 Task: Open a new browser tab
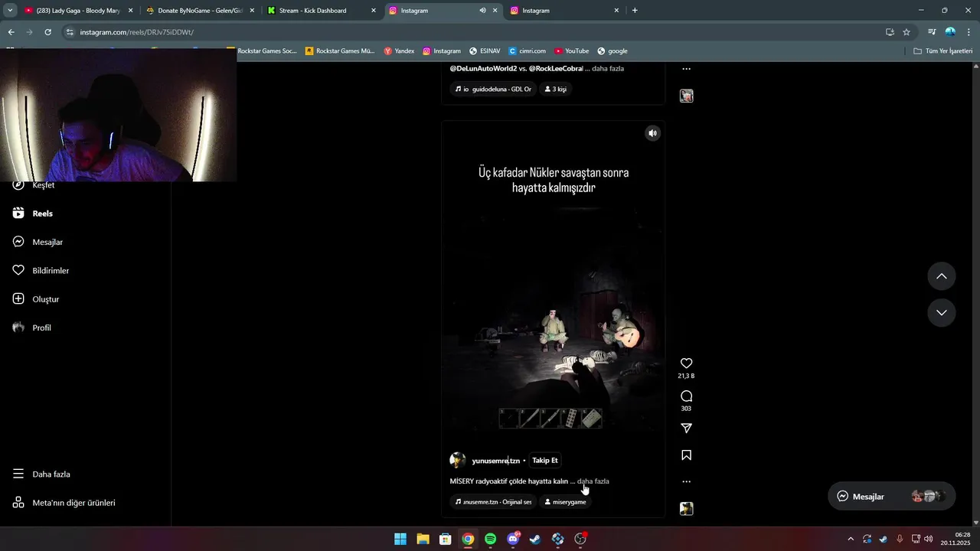click(635, 11)
